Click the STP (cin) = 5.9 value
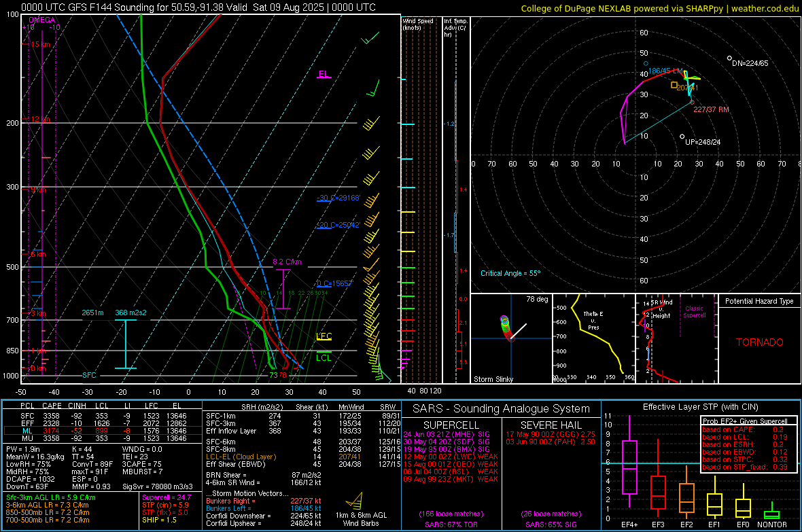This screenshot has height=532, width=802. coord(165,505)
